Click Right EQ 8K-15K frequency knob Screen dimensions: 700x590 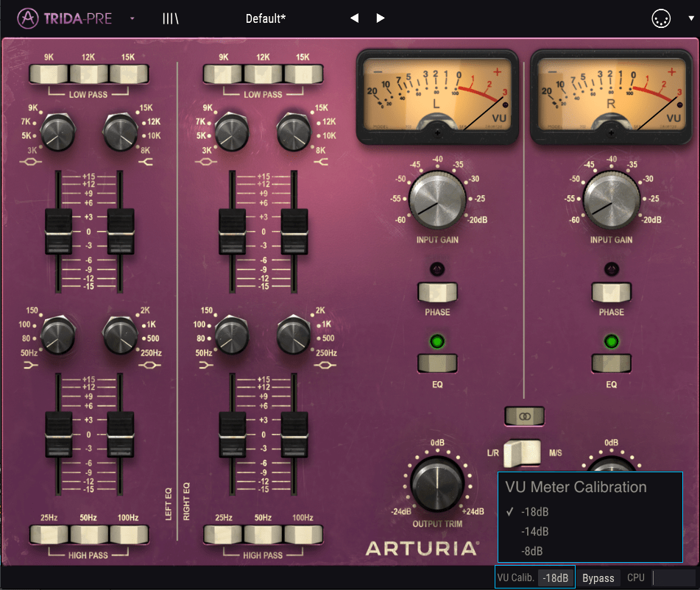point(294,132)
